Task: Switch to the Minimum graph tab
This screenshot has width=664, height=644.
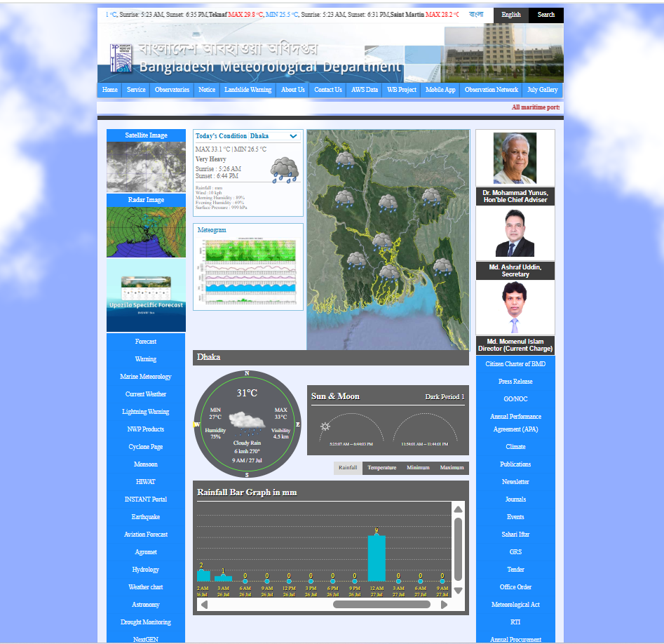Action: pos(418,468)
